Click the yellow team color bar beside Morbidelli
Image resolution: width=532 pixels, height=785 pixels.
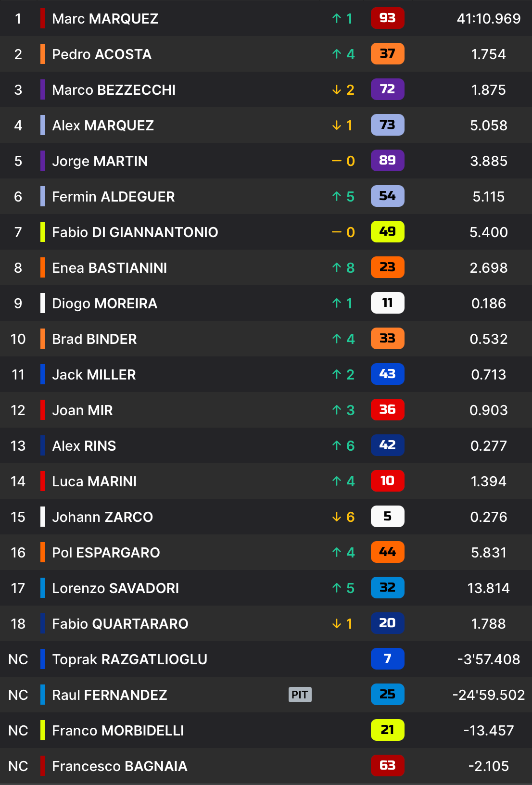click(x=43, y=730)
